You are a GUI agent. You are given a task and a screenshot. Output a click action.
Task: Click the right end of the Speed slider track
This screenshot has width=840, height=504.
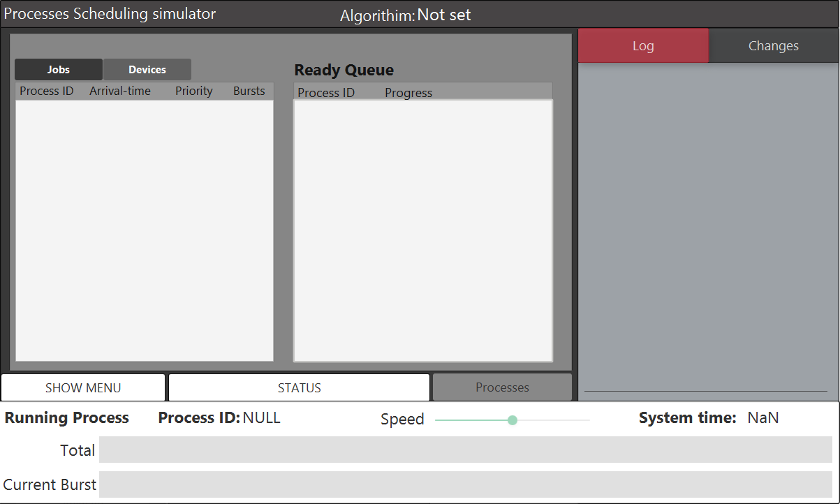click(x=588, y=420)
